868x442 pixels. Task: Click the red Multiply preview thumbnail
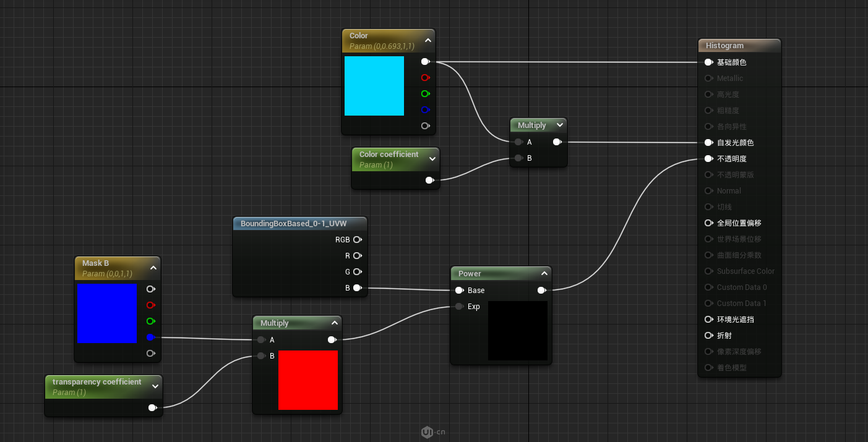[x=307, y=380]
